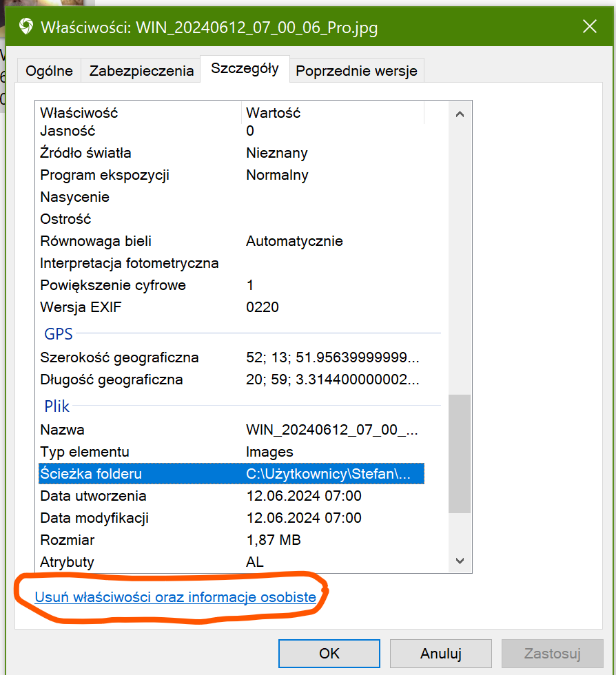Screen dimensions: 616x675
Task: Click Usuń właściwości oraz informacje osobiste link
Action: coord(175,597)
